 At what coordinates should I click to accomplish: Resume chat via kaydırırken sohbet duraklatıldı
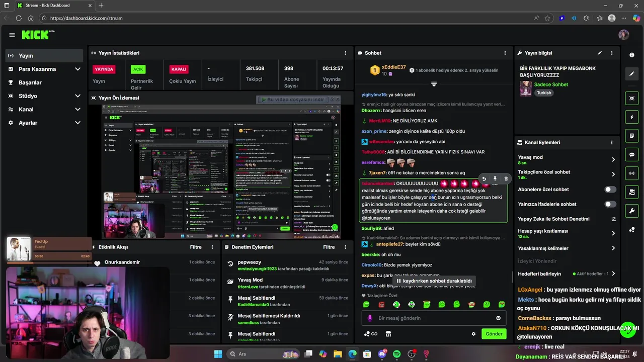point(434,281)
